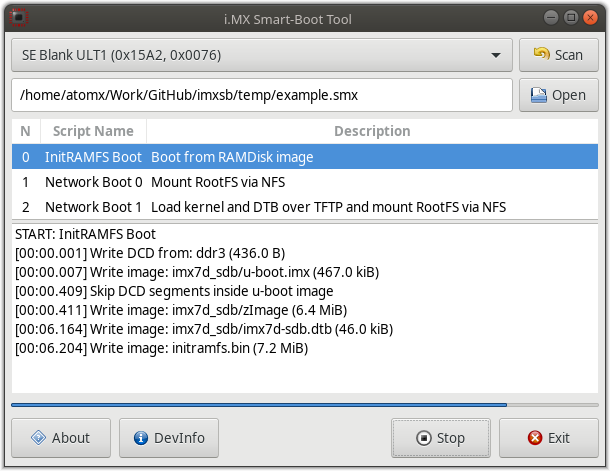Image resolution: width=610 pixels, height=471 pixels.
Task: Stop the running script
Action: [441, 438]
